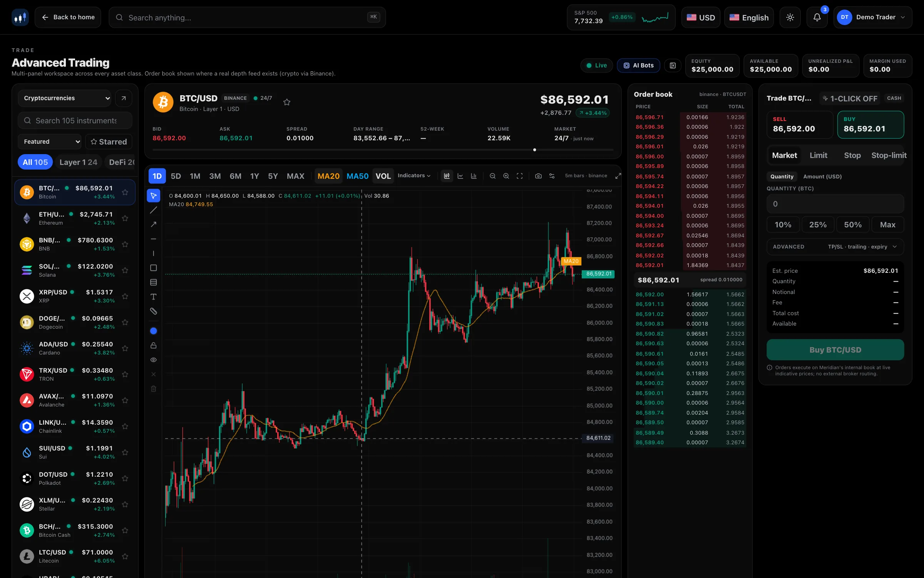Screen dimensions: 924x578
Task: Toggle the MA50 indicator
Action: click(357, 176)
